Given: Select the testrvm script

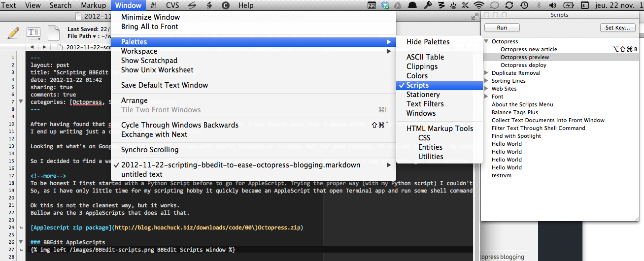Looking at the screenshot, I should (x=501, y=175).
